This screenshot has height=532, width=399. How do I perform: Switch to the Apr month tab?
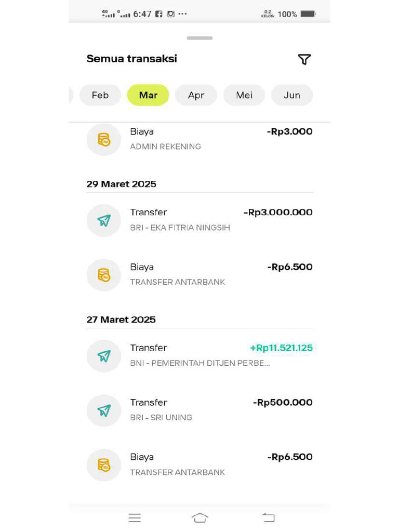196,95
